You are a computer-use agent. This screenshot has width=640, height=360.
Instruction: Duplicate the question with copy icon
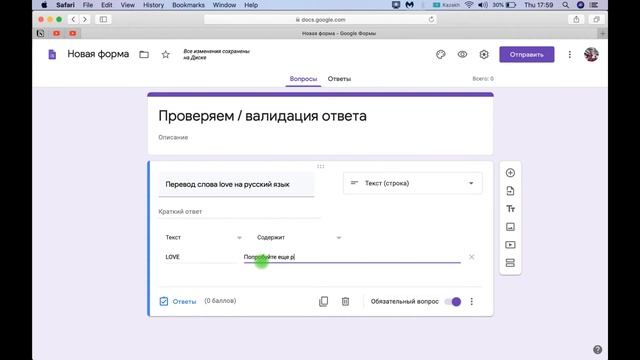tap(323, 301)
